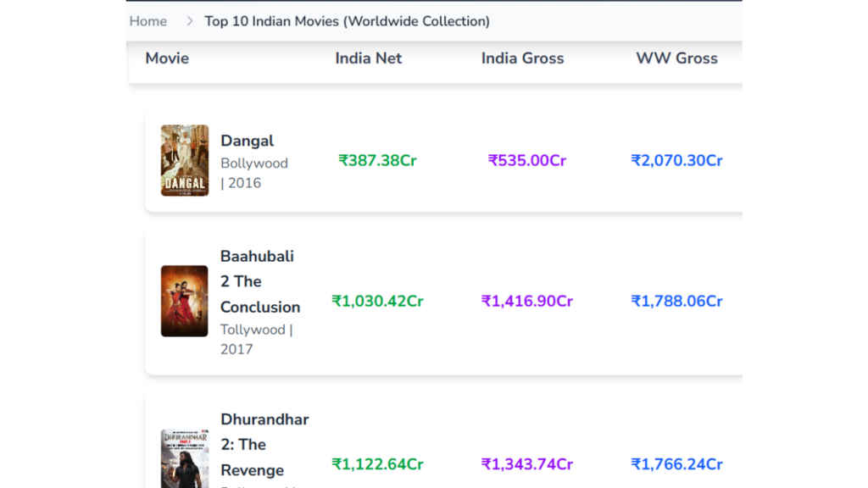Screen dimensions: 868x488
Task: Click the India Net column header
Action: [368, 58]
